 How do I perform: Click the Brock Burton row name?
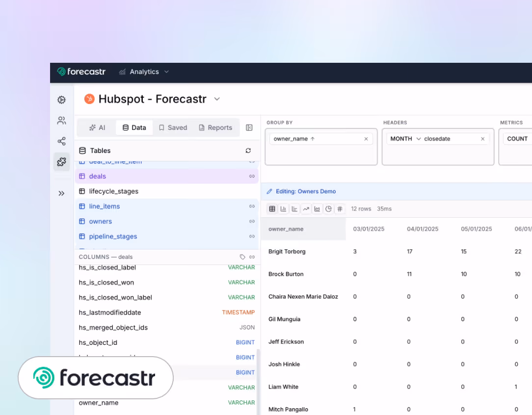pyautogui.click(x=286, y=274)
